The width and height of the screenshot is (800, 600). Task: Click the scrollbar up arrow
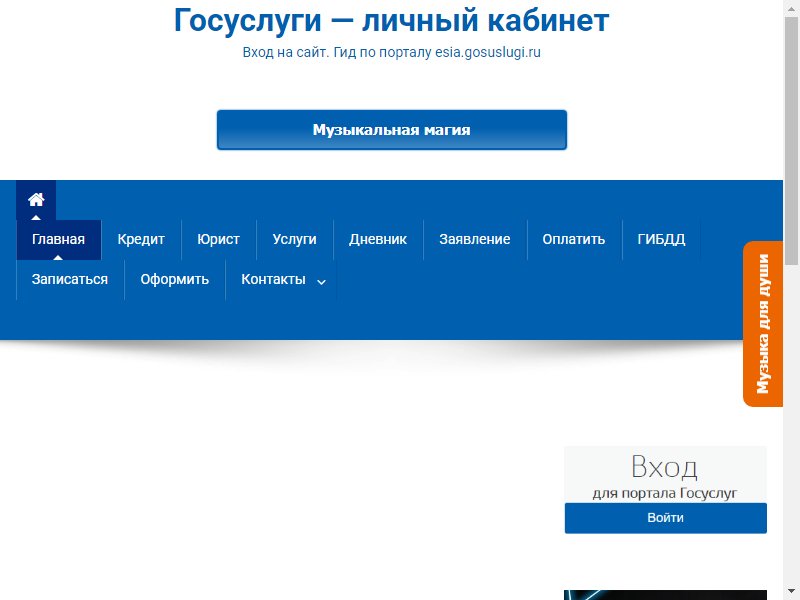point(791,7)
